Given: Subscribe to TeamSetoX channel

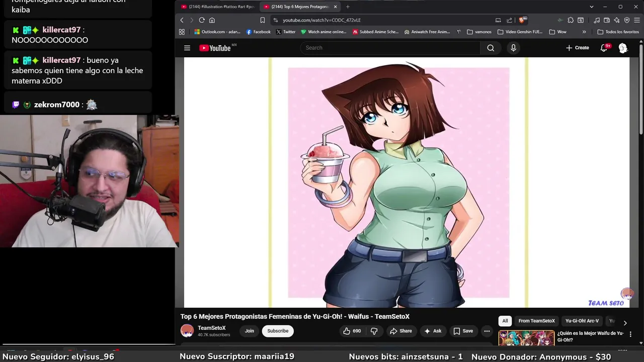Looking at the screenshot, I should pos(278,331).
